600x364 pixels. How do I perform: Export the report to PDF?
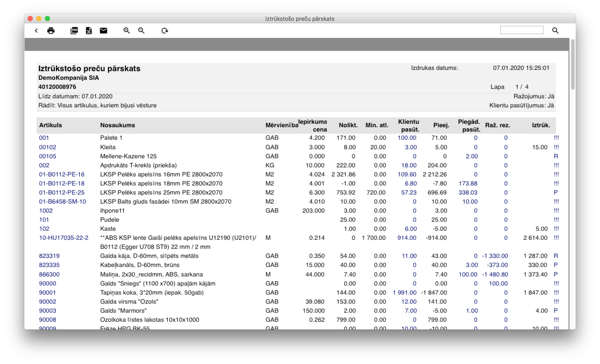pyautogui.click(x=74, y=31)
